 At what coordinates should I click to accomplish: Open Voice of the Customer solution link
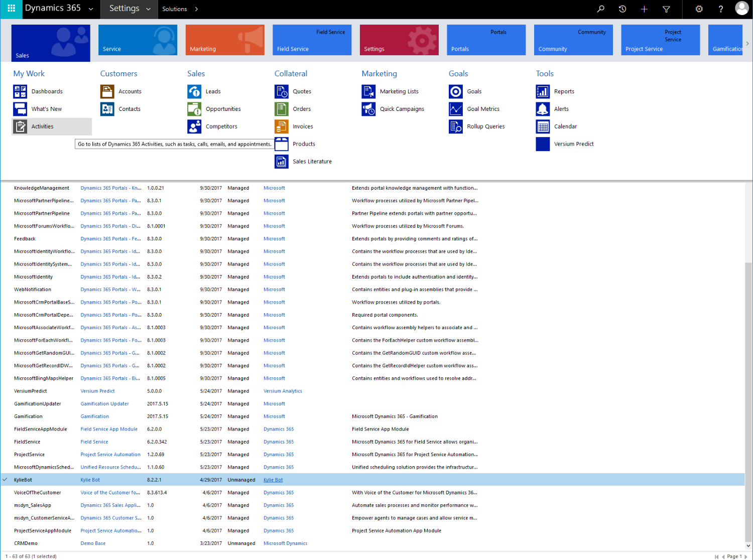click(110, 493)
